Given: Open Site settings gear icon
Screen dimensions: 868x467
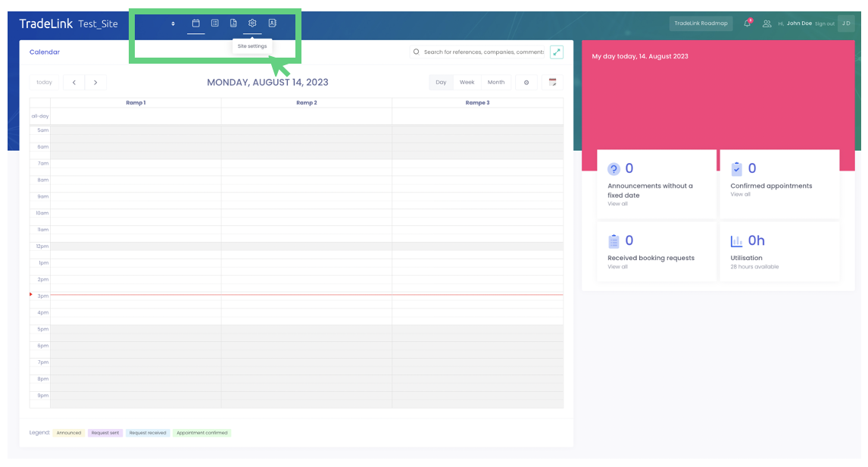Looking at the screenshot, I should tap(253, 24).
